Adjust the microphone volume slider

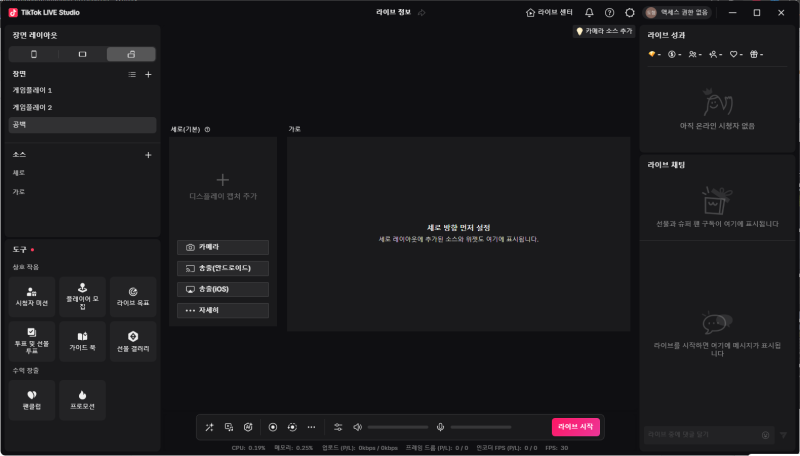click(481, 427)
